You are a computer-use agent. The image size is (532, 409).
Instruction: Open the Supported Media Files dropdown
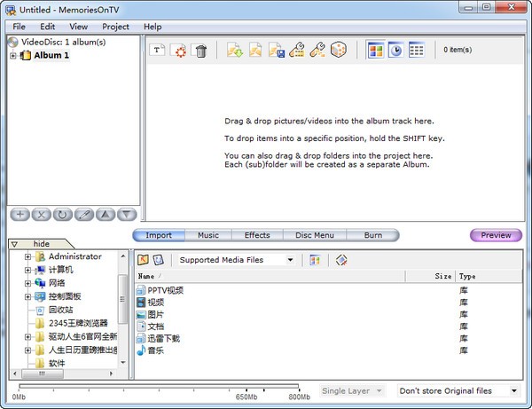click(x=236, y=260)
